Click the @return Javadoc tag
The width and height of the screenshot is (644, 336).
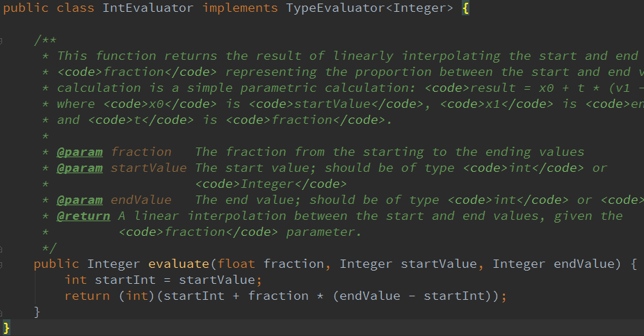coord(83,216)
